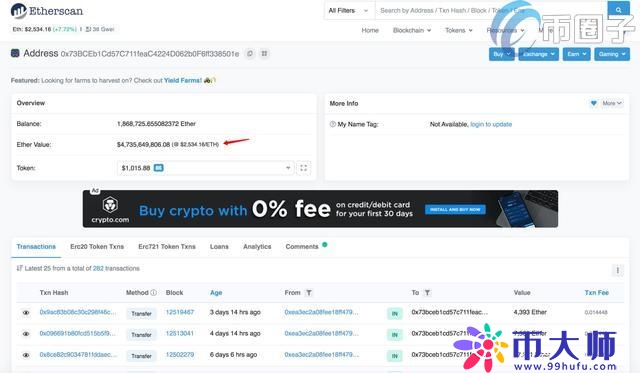Click the My Name Tag help icon
Viewport: 640px width, 373px height.
pos(332,124)
